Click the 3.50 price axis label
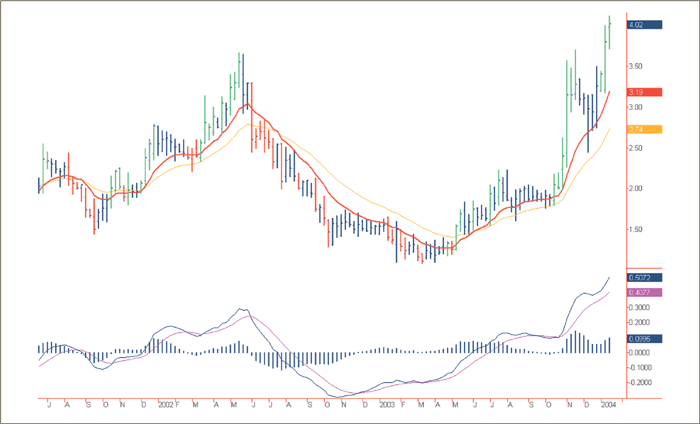Screen dimensions: 700x424 pyautogui.click(x=636, y=66)
